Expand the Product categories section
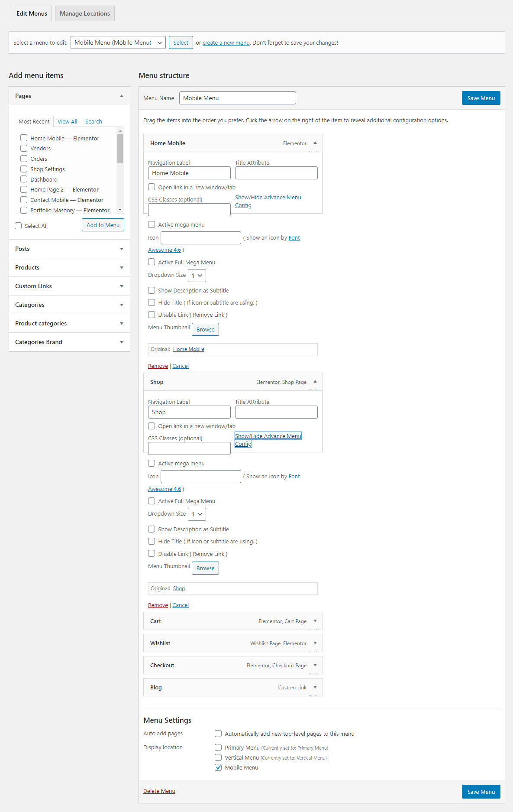The image size is (513, 812). 122,323
